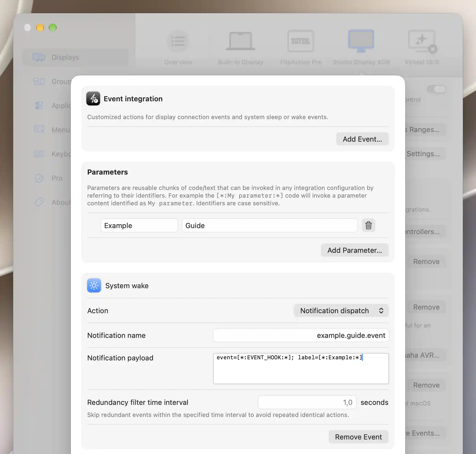Open the Action dropdown showing Notification dispatch

341,310
